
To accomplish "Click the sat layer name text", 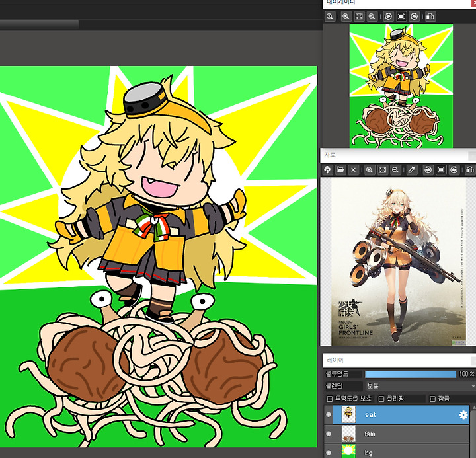I will [370, 415].
